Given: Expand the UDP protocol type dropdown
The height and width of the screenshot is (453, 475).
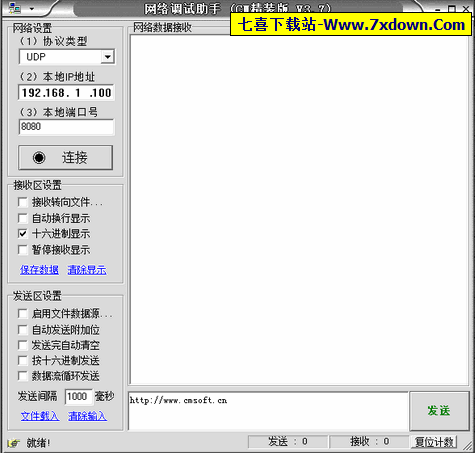Looking at the screenshot, I should 107,57.
